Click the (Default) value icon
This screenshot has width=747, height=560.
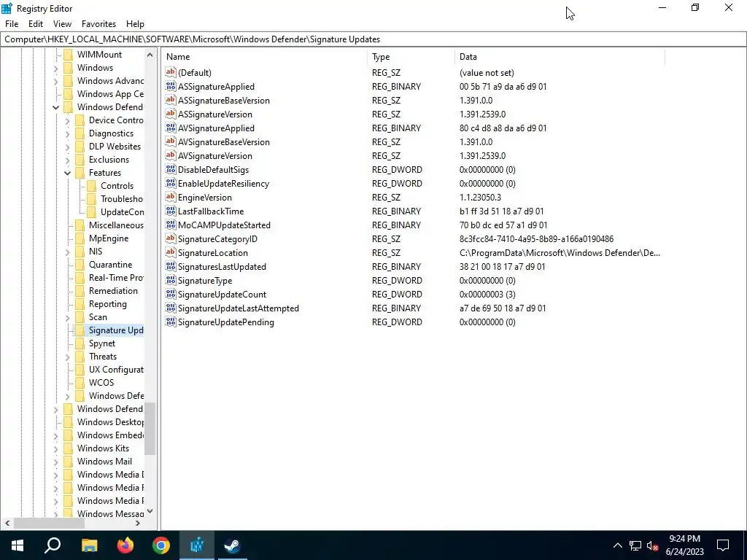coord(171,73)
